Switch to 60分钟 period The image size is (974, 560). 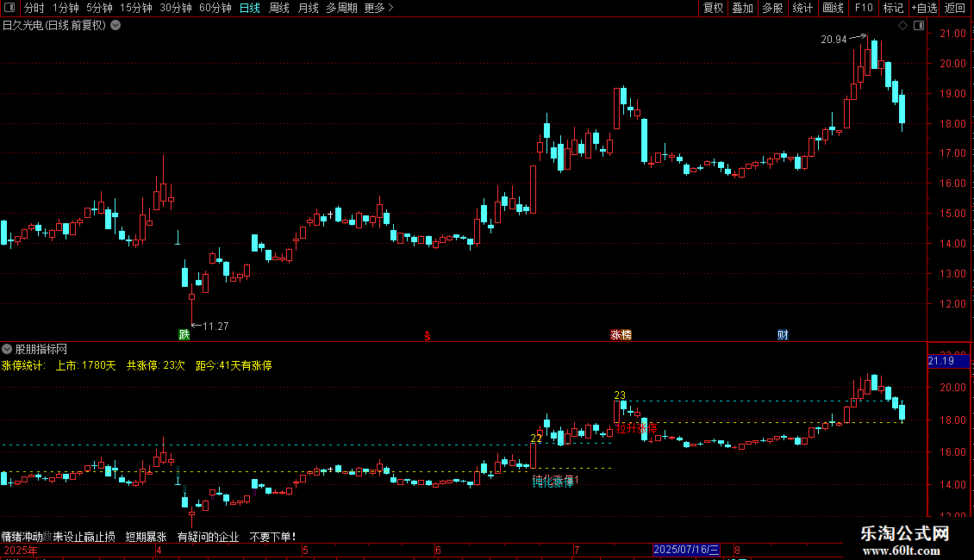click(215, 8)
